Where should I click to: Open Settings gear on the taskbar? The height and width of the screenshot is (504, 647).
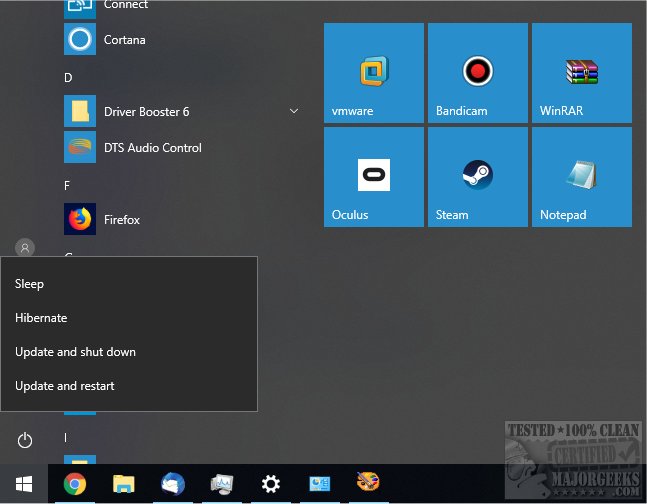271,483
